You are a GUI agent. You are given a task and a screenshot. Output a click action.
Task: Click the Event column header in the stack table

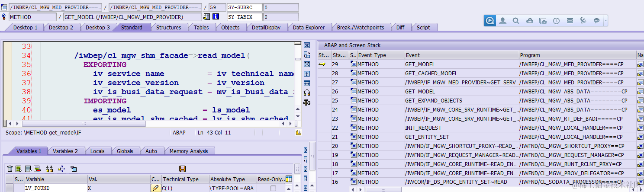(461, 55)
